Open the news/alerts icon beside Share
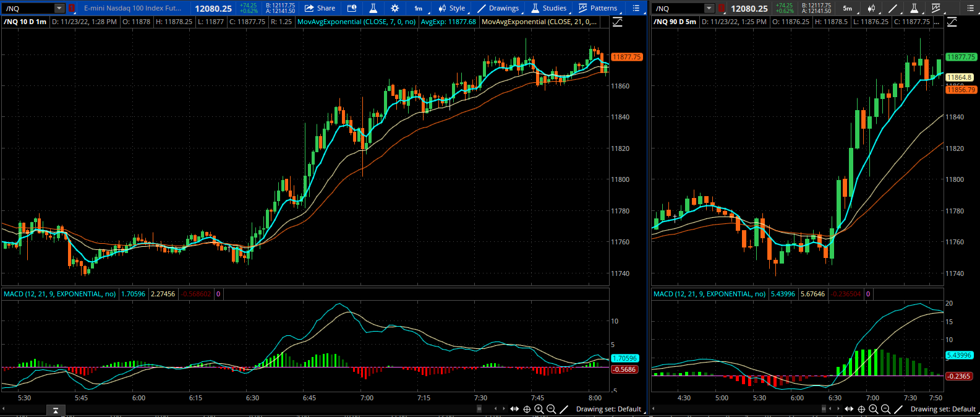The image size is (980, 417). click(x=352, y=9)
